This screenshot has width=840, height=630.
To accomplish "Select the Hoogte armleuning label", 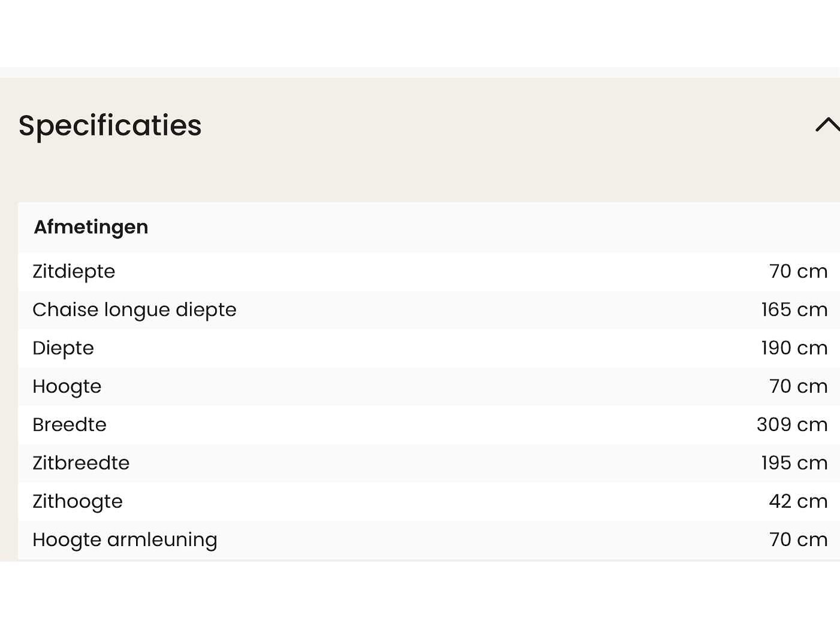I will 125,540.
